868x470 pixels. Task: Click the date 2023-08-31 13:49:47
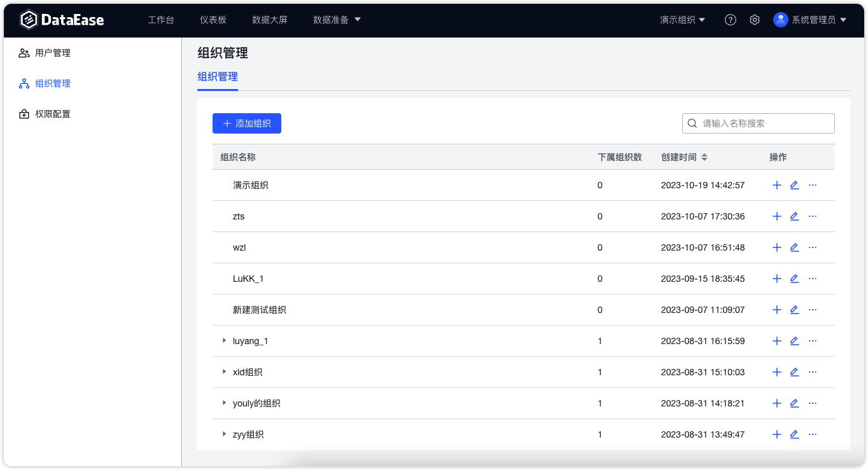pos(703,434)
